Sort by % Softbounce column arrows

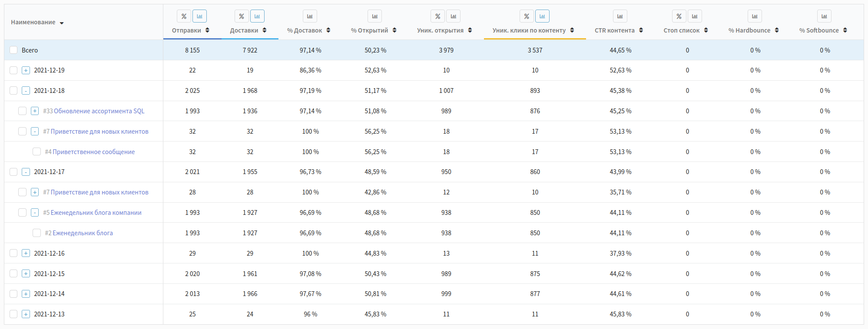pos(845,30)
